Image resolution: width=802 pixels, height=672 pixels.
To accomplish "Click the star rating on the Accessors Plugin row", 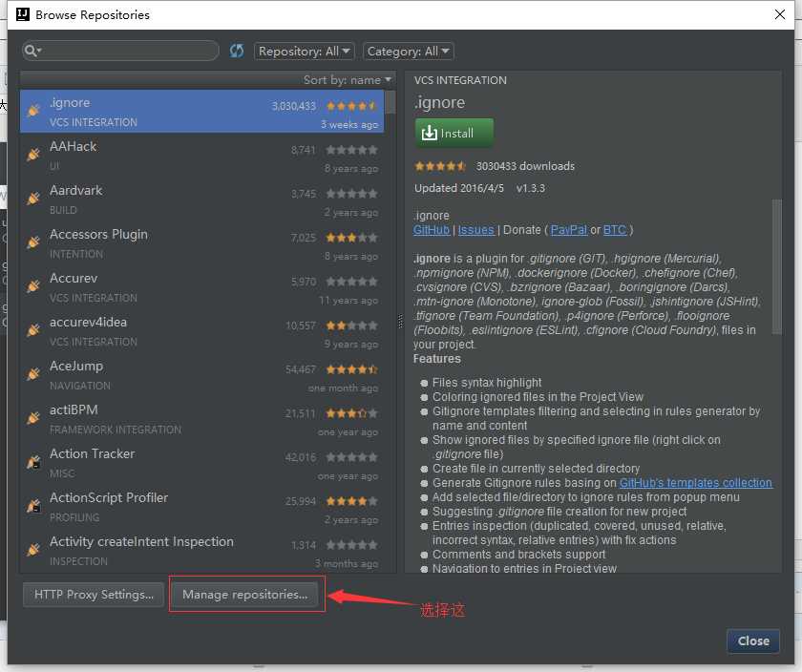I will (x=352, y=238).
